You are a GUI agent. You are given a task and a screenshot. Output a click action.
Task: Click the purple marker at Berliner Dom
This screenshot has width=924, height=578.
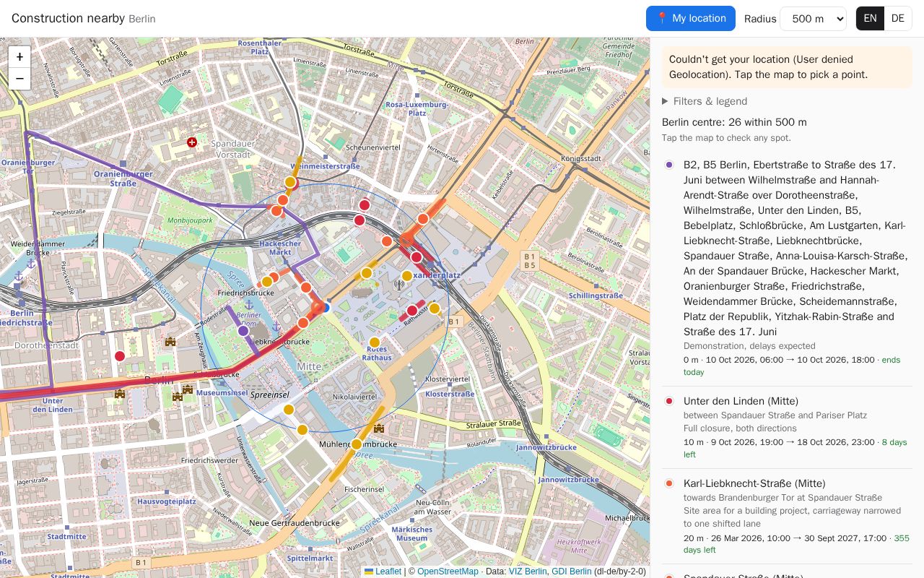pos(243,331)
